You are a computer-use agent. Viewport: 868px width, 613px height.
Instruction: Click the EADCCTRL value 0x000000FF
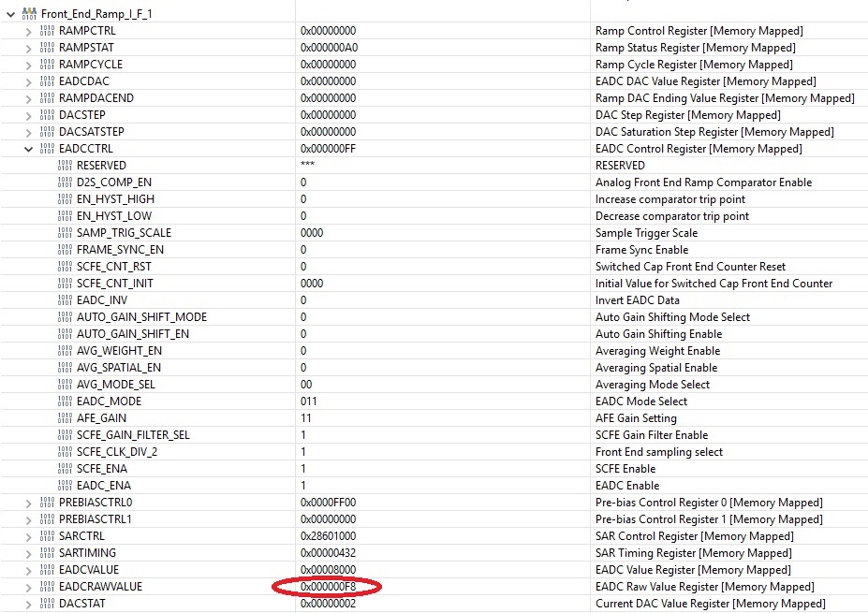[x=329, y=149]
